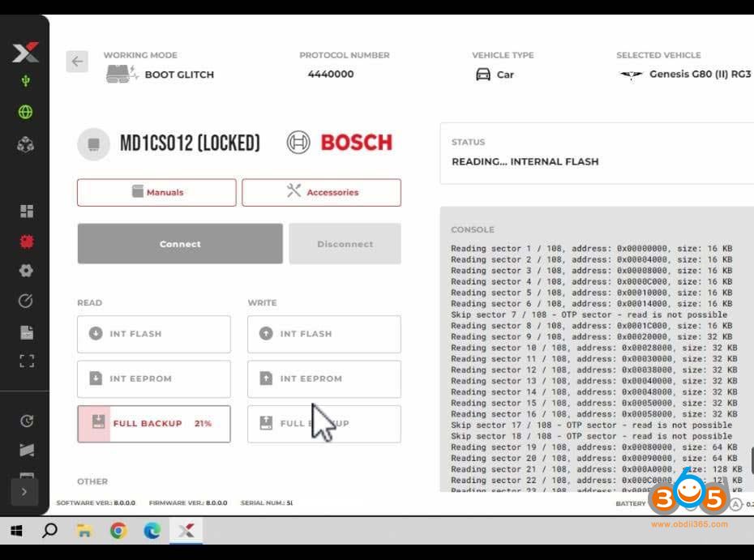Open the history clock icon in sidebar
This screenshot has height=560, width=754.
point(27,421)
